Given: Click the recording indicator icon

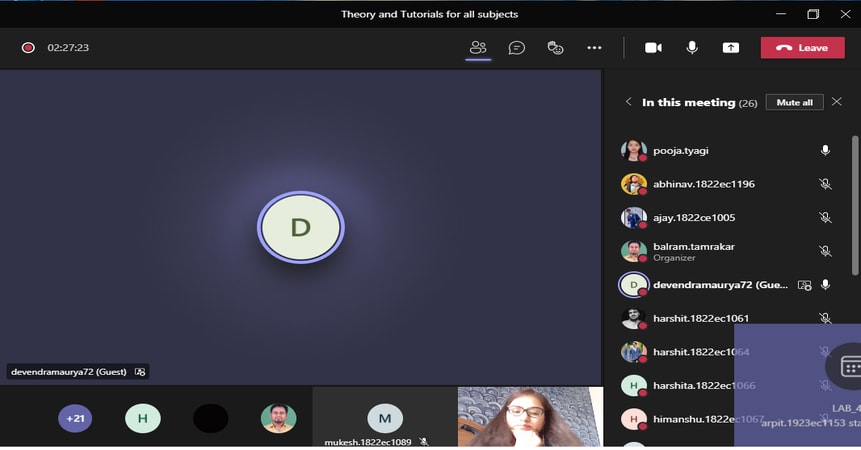Looking at the screenshot, I should click(x=28, y=48).
